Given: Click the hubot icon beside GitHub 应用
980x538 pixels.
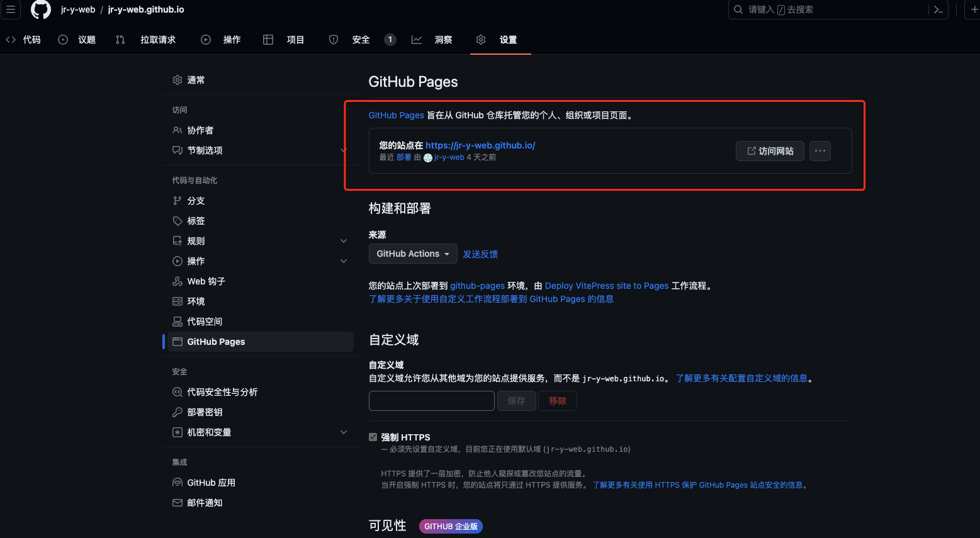Looking at the screenshot, I should point(177,483).
